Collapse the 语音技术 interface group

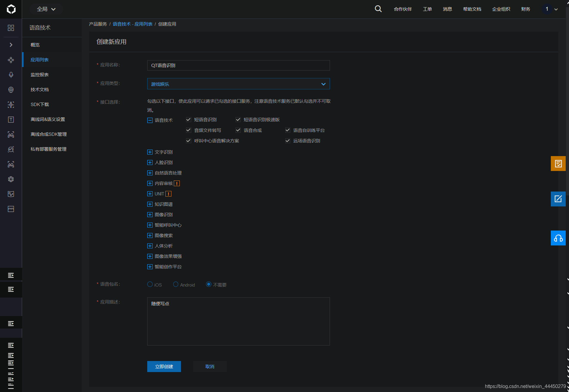click(x=150, y=120)
